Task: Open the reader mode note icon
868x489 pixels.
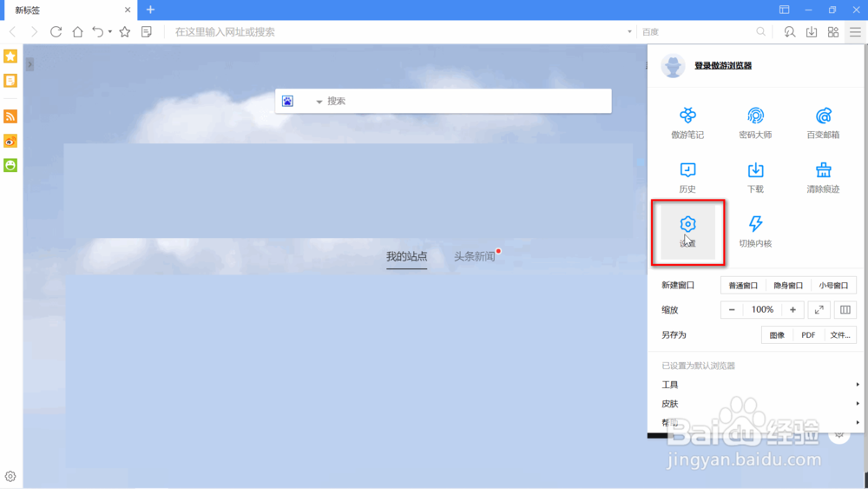Action: point(147,32)
